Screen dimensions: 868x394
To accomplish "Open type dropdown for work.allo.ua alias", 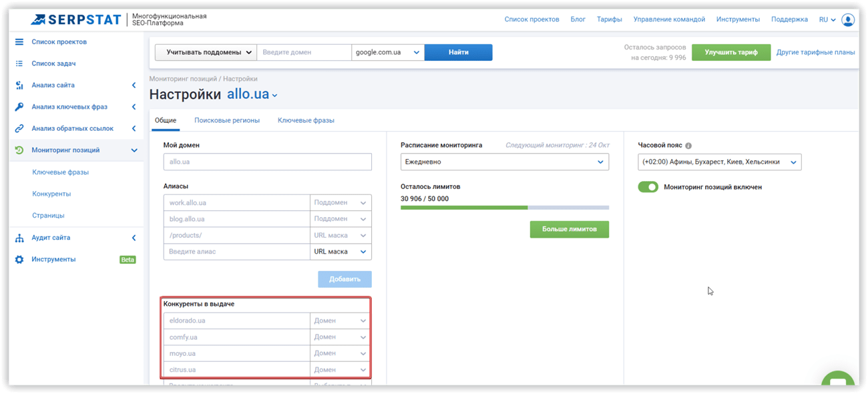I will (x=341, y=203).
